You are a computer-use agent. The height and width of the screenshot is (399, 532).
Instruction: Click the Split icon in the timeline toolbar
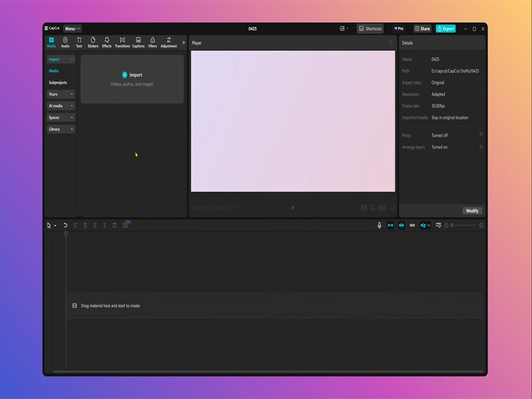coord(86,226)
